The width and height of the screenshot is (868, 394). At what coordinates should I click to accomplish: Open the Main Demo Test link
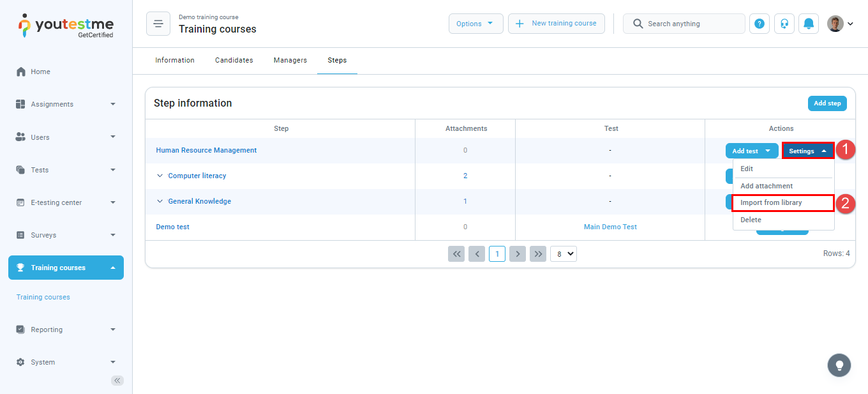(610, 227)
